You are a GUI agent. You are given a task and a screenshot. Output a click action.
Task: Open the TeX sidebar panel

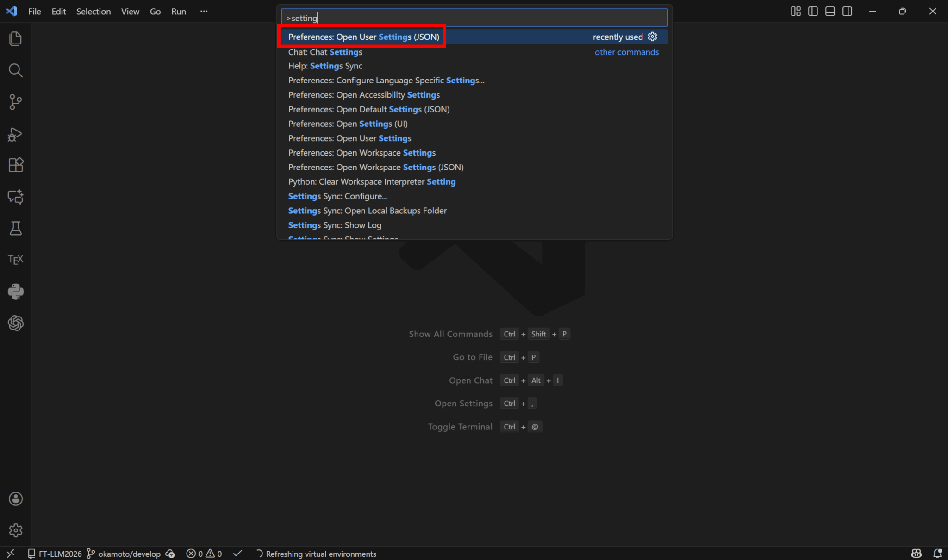(15, 260)
